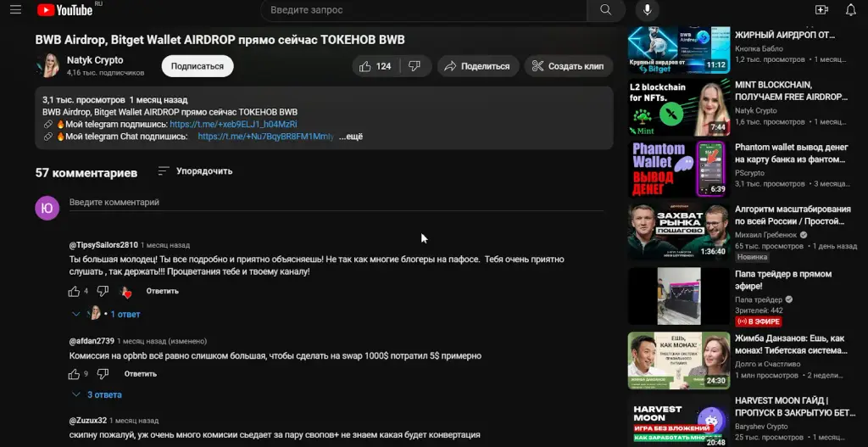Open Phantom Wallet вывод денег thumbnail

click(x=679, y=169)
